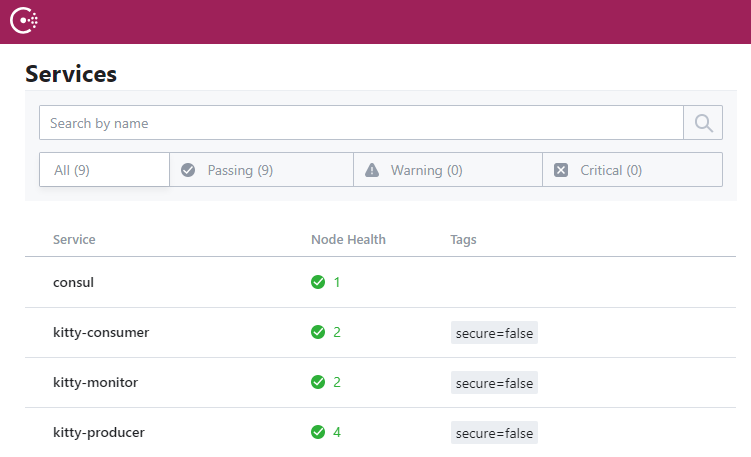The image size is (751, 457).
Task: Select the All (9) filter tab
Action: coord(104,170)
